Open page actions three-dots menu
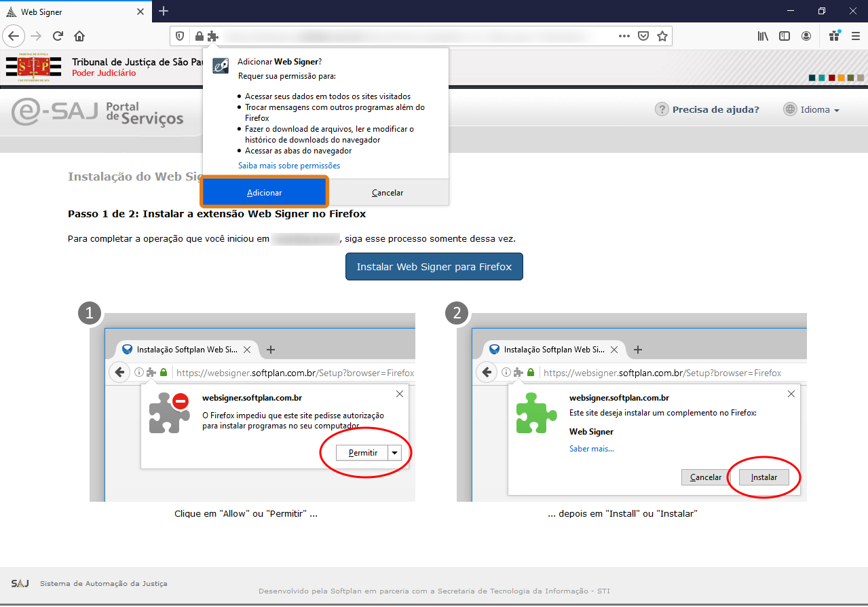 624,36
